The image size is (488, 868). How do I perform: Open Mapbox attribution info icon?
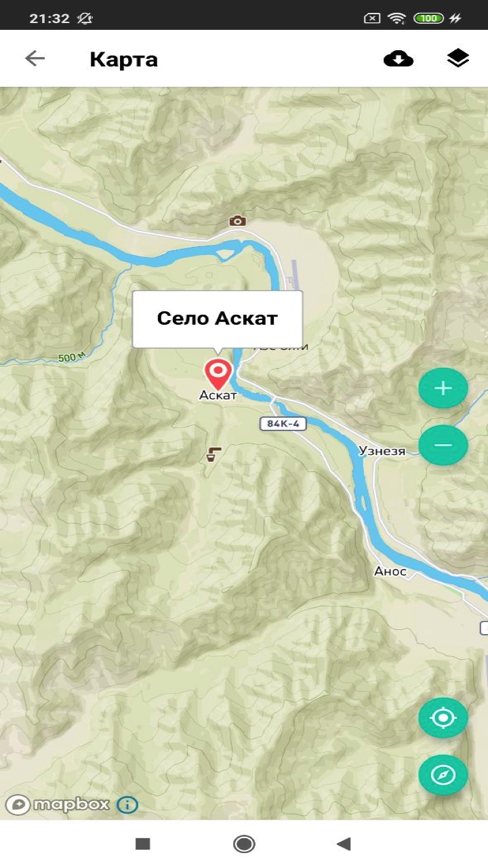click(127, 805)
